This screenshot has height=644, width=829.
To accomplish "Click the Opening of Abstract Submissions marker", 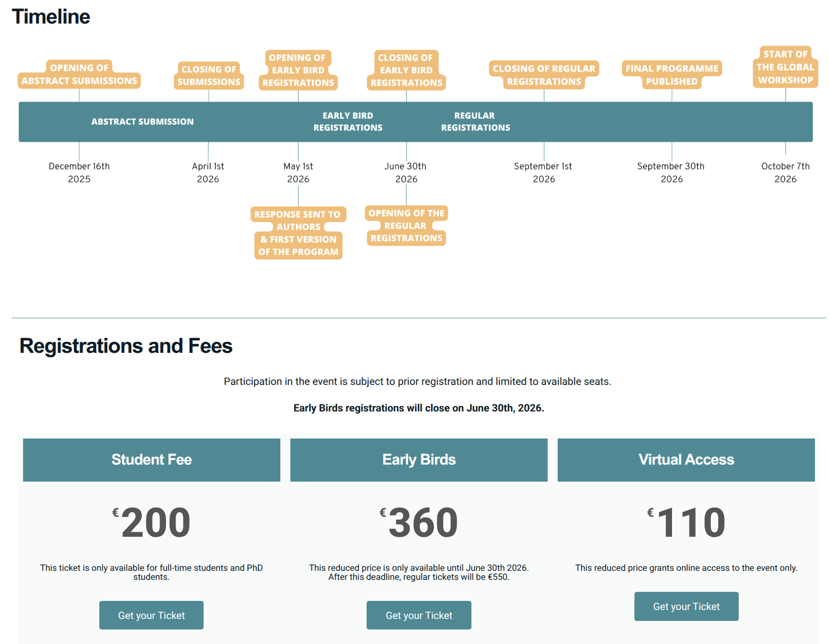I will [79, 74].
